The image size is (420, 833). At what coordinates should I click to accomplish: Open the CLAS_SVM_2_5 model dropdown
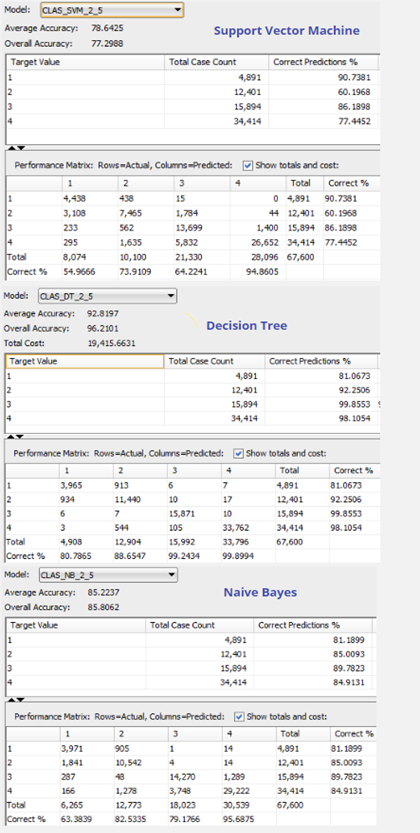click(x=112, y=10)
